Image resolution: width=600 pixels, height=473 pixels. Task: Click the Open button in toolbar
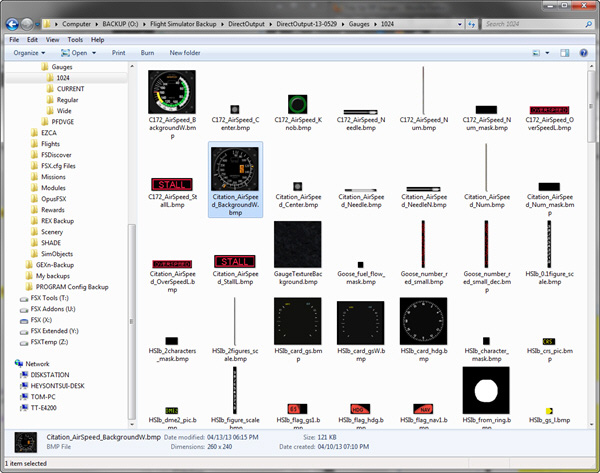(74, 53)
